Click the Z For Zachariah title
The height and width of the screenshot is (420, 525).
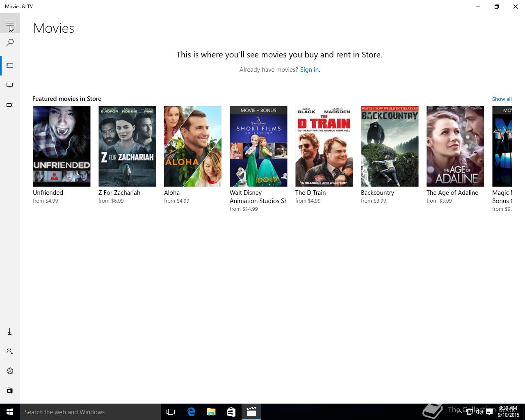coord(119,193)
